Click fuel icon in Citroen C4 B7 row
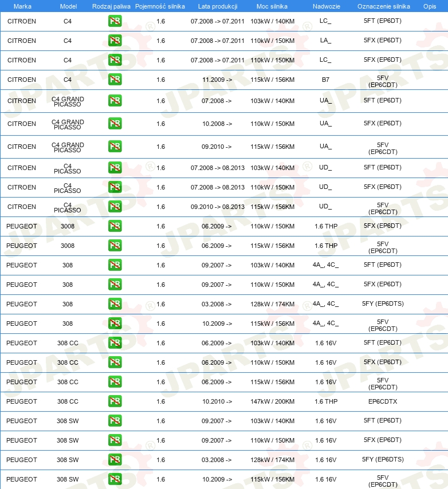The image size is (448, 489). (x=115, y=80)
